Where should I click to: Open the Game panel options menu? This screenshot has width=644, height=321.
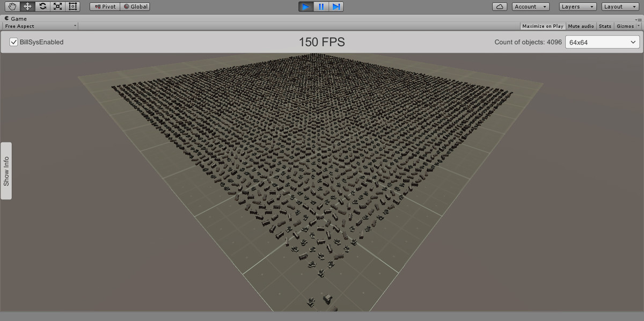coord(639,19)
